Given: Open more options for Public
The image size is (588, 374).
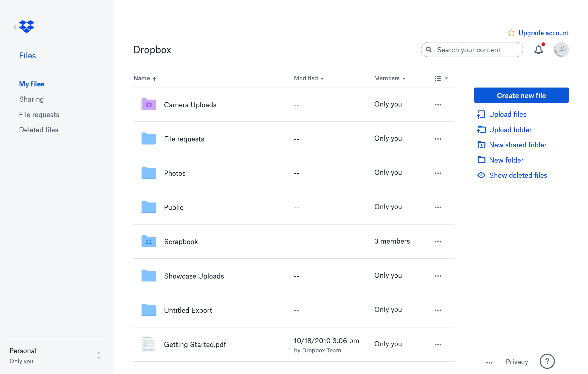Looking at the screenshot, I should point(438,207).
